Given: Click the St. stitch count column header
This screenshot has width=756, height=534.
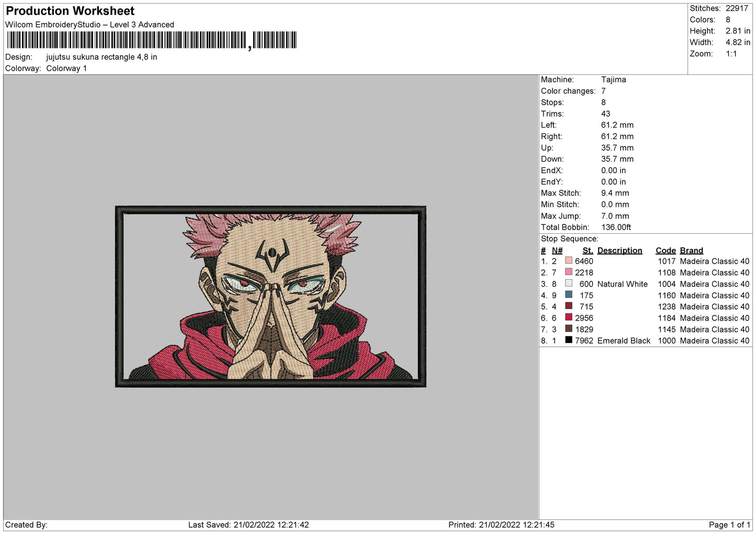Looking at the screenshot, I should pyautogui.click(x=588, y=251).
